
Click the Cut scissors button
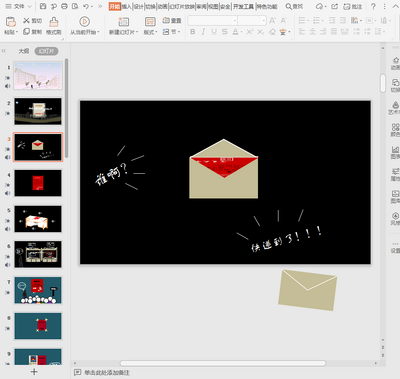click(x=32, y=21)
